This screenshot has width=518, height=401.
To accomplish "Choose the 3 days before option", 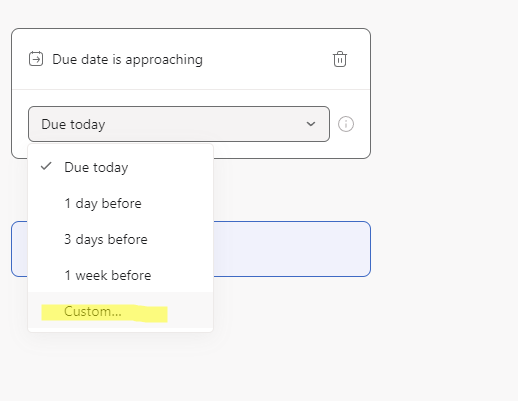I will (120, 239).
